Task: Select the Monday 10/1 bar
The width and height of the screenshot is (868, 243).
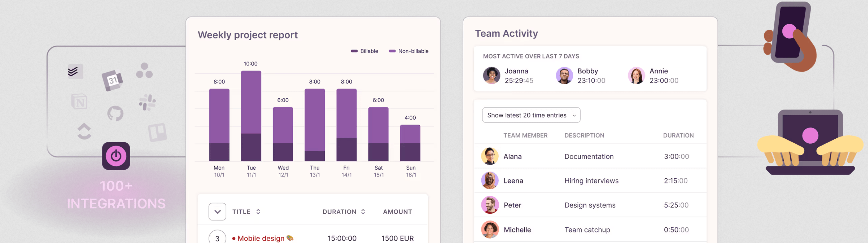Action: tap(219, 125)
